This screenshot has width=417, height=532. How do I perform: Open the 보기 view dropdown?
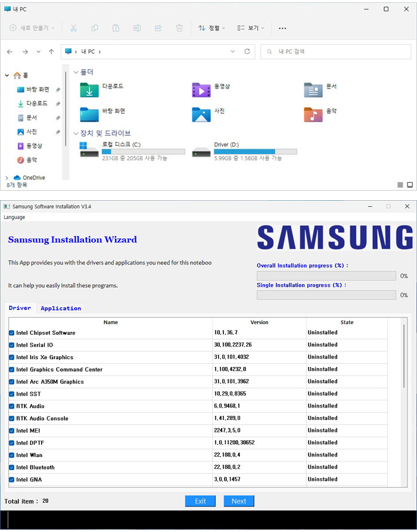pos(250,28)
